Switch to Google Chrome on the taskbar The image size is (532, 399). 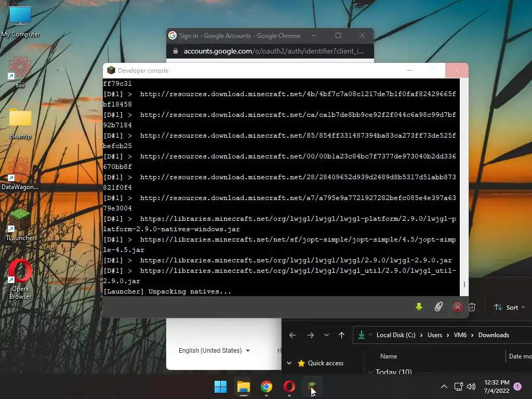coord(267,387)
